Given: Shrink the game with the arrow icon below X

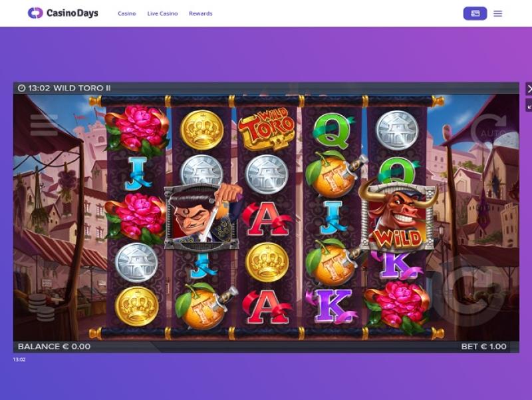Looking at the screenshot, I should (529, 105).
